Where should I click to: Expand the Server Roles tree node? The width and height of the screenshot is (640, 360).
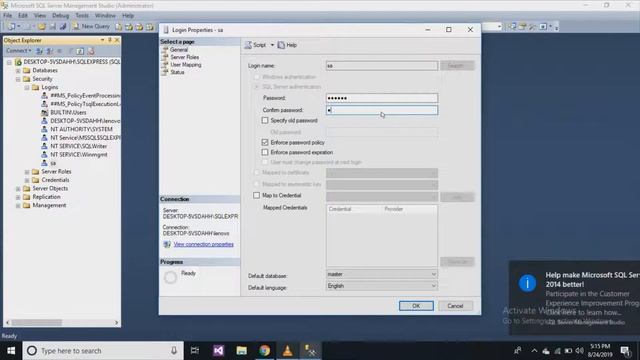27,171
